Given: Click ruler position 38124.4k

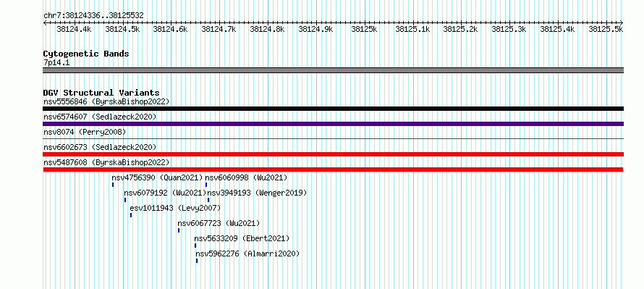Looking at the screenshot, I should [74, 29].
